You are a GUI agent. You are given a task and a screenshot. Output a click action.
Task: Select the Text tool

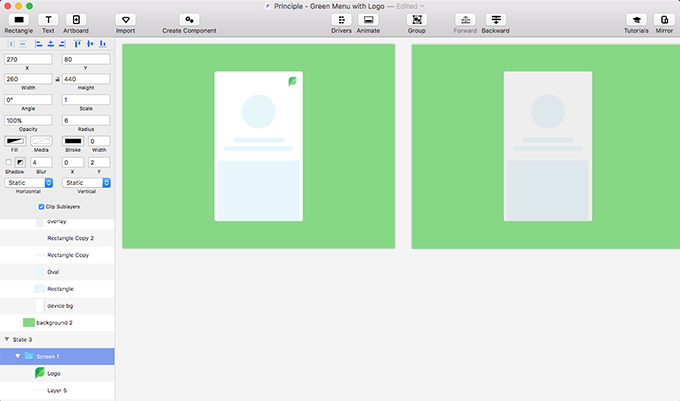click(48, 20)
